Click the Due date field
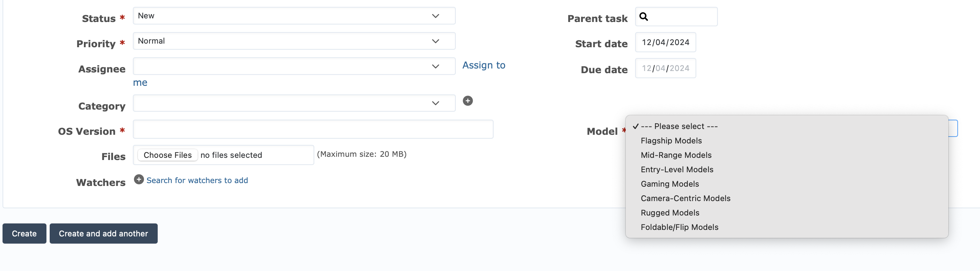Viewport: 980px width, 271px height. (665, 68)
